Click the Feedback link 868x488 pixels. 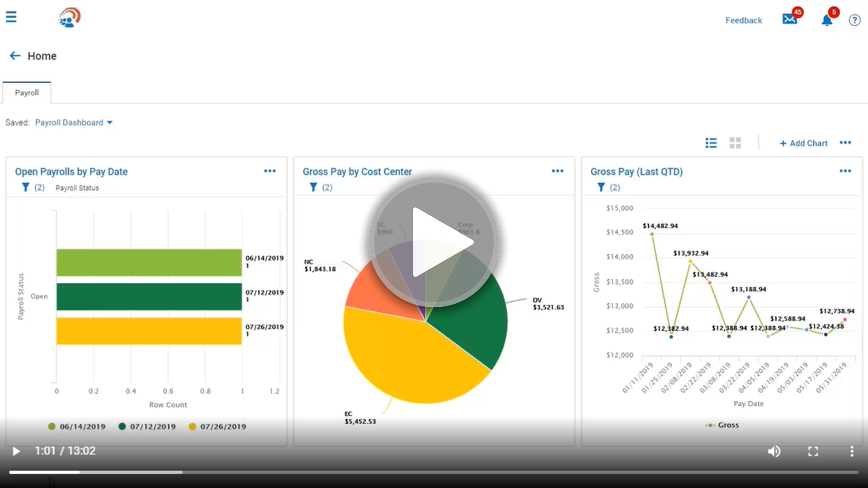(x=744, y=20)
